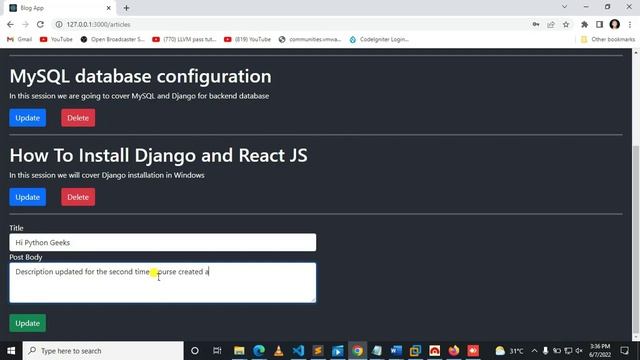Open the Chrome three-dot menu
Screen dimensions: 640x360
tap(630, 24)
